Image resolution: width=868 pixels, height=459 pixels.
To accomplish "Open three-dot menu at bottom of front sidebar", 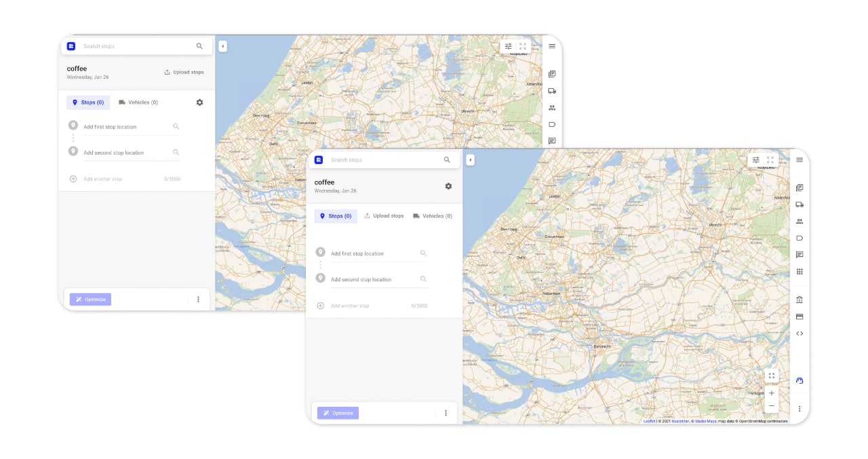I will (x=800, y=409).
